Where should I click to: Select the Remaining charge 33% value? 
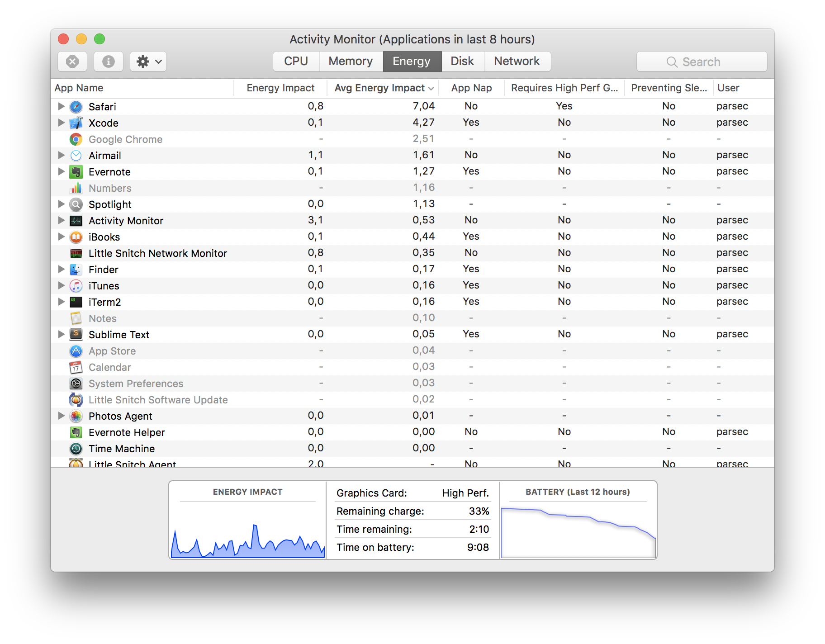click(479, 511)
